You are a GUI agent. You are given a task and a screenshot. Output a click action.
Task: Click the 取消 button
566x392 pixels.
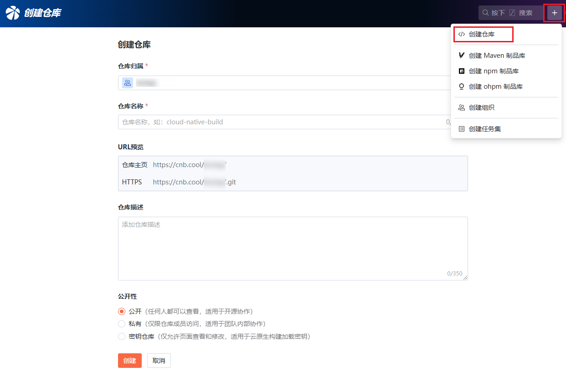(159, 361)
